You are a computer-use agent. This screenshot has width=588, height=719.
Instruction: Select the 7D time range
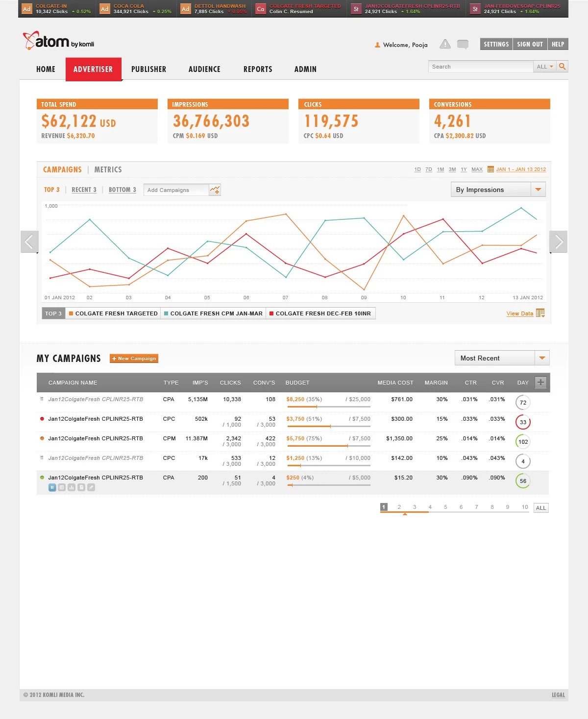coord(429,169)
